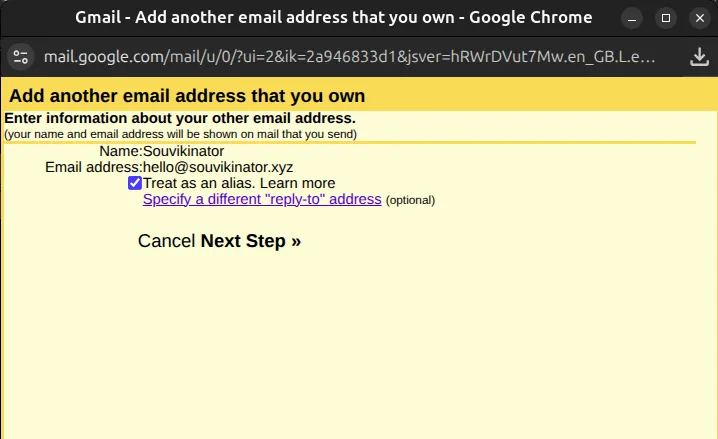The height and width of the screenshot is (439, 718).
Task: Minimize the Gmail popup window
Action: (631, 18)
